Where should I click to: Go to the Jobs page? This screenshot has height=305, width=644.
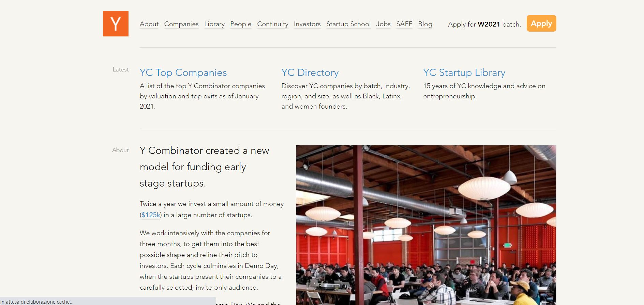(384, 24)
